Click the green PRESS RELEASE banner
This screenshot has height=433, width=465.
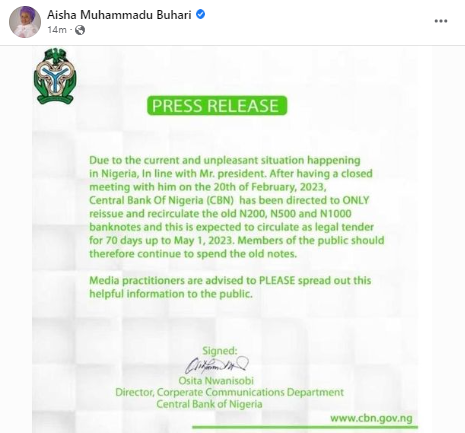click(x=217, y=106)
